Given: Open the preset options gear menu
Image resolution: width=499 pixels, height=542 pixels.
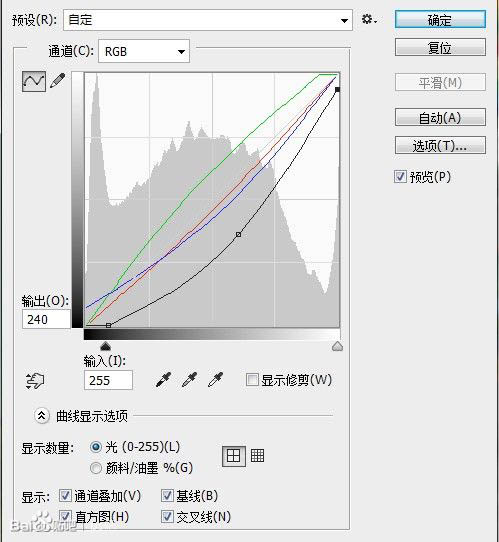Looking at the screenshot, I should [369, 19].
